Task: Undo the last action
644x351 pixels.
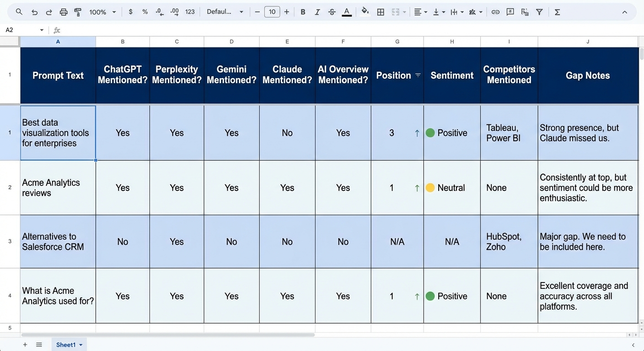Action: tap(34, 12)
